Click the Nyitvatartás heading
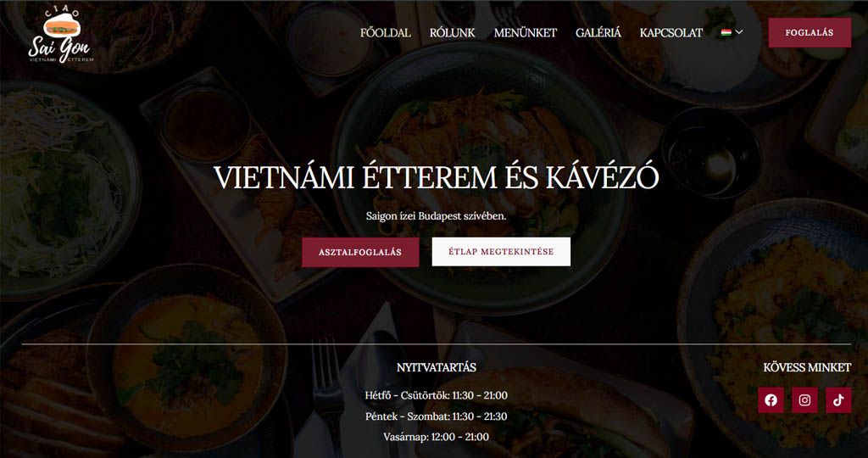 [x=437, y=367]
